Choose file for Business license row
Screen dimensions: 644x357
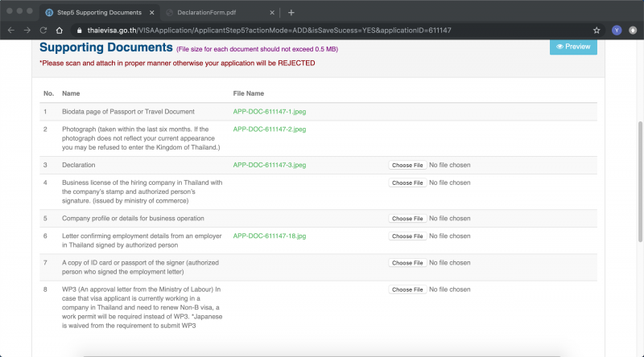(x=407, y=183)
